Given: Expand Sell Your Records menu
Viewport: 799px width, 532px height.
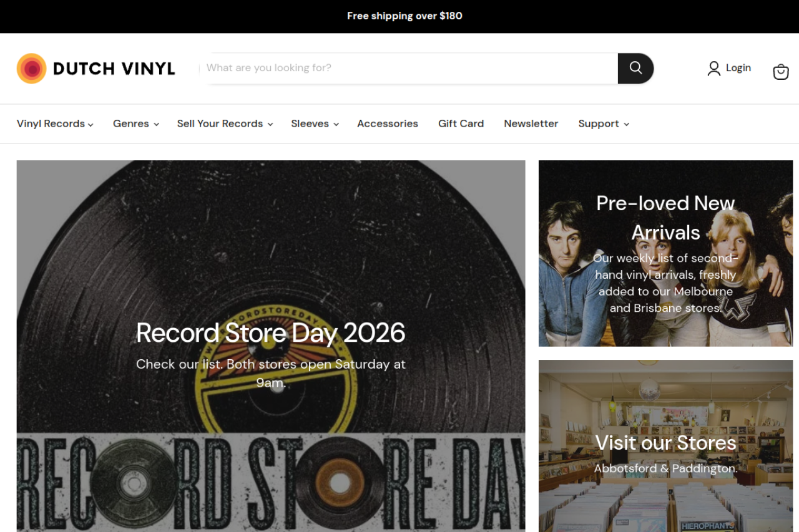Looking at the screenshot, I should pos(225,123).
